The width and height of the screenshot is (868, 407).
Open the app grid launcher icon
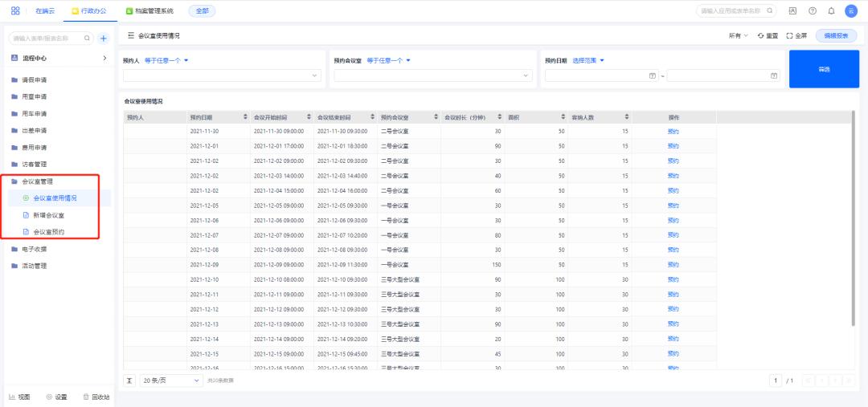click(x=15, y=11)
